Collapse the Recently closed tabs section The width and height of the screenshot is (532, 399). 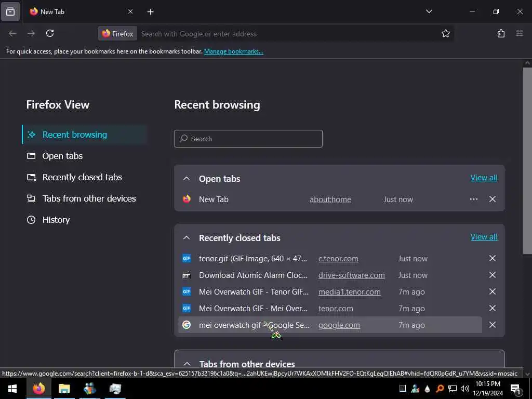click(x=187, y=238)
